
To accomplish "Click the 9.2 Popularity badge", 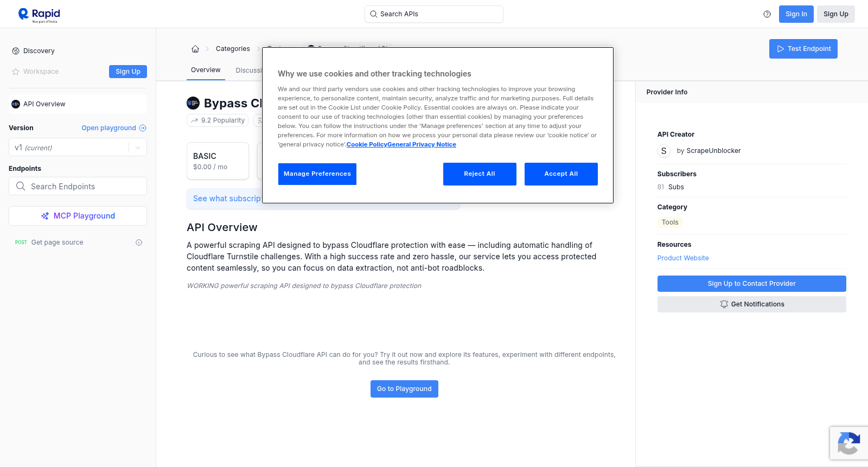I will click(218, 120).
